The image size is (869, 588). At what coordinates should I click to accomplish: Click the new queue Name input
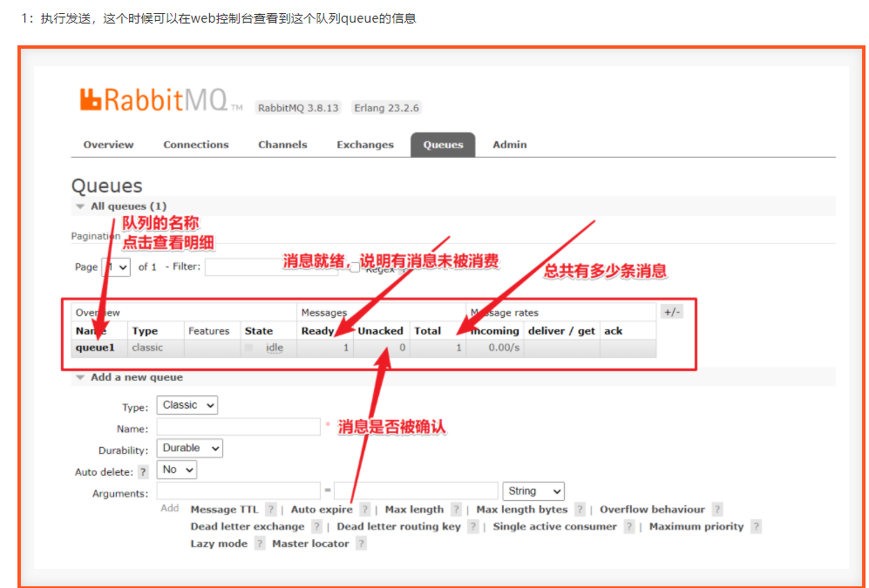238,427
